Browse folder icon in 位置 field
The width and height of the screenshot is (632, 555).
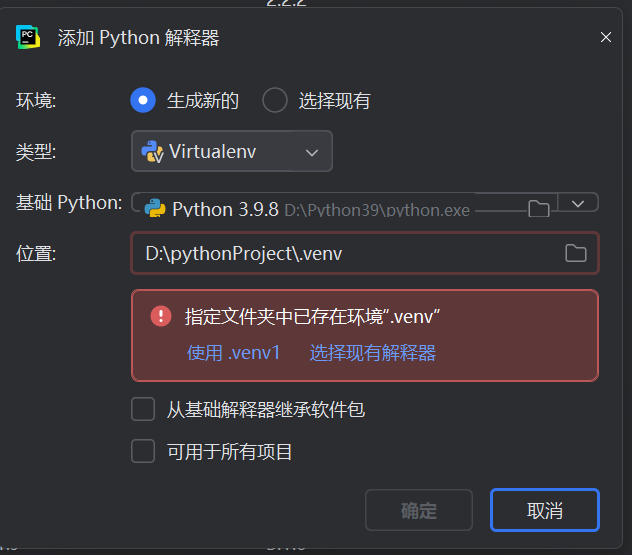pos(576,253)
